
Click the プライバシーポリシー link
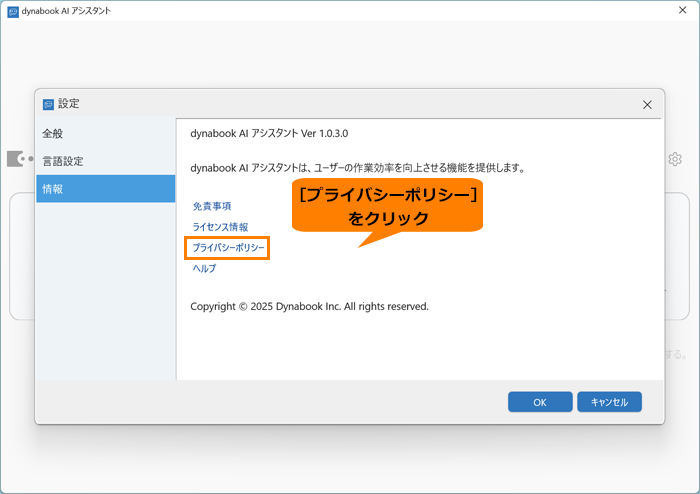(228, 248)
